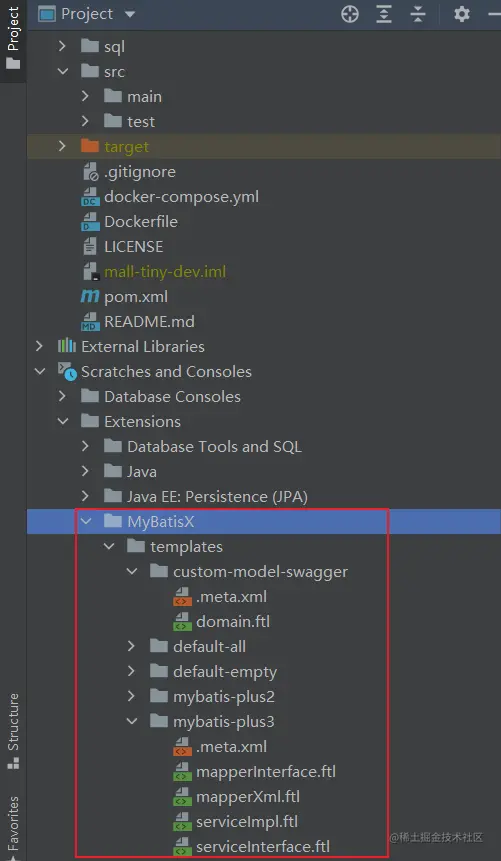This screenshot has height=861, width=501.
Task: Click the Maven pom.xml icon
Action: point(90,297)
